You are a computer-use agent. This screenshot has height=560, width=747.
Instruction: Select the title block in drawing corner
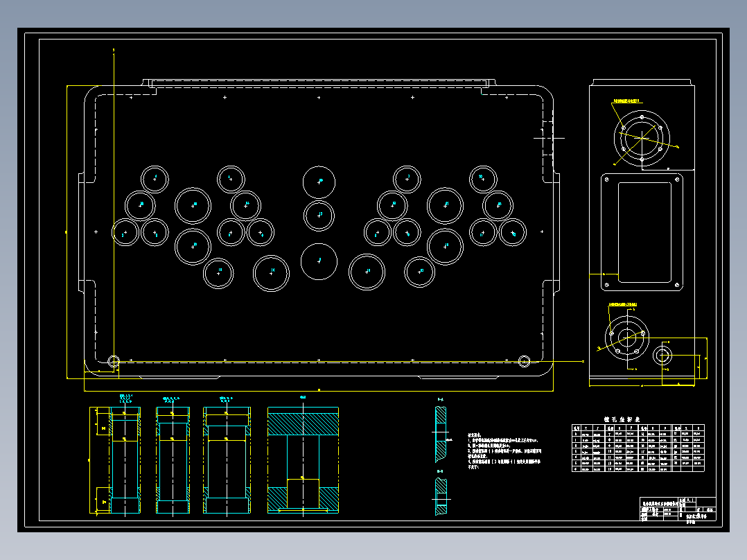pos(678,509)
